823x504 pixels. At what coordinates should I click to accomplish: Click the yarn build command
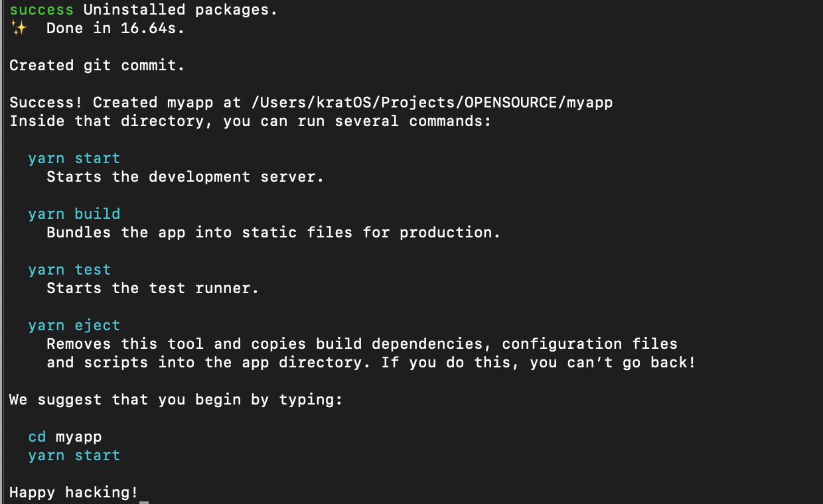tap(74, 214)
